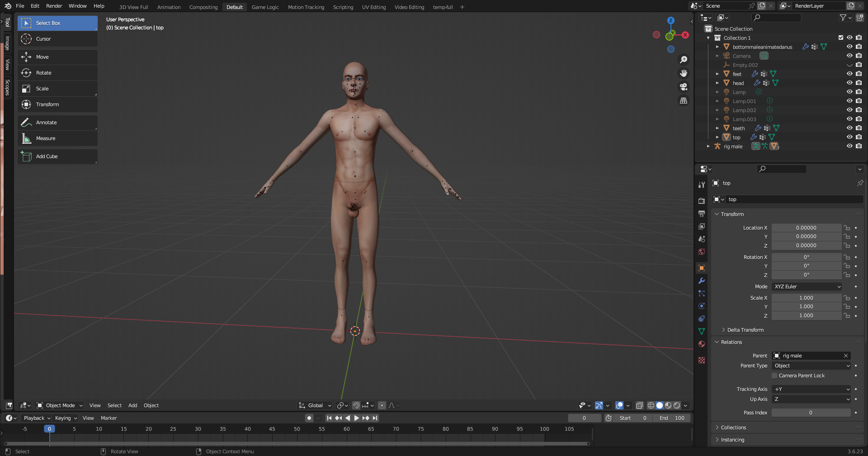Select the Cursor tool
The width and height of the screenshot is (868, 456).
pyautogui.click(x=57, y=39)
